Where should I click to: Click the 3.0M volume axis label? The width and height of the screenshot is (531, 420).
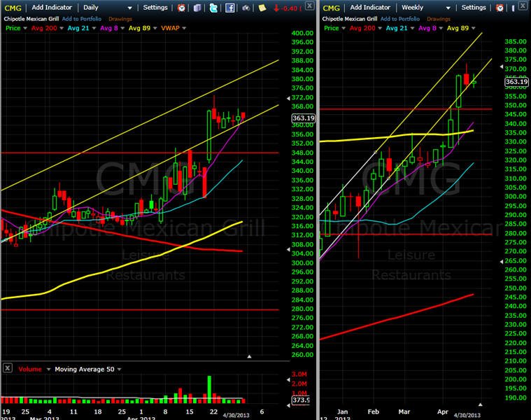pyautogui.click(x=299, y=374)
